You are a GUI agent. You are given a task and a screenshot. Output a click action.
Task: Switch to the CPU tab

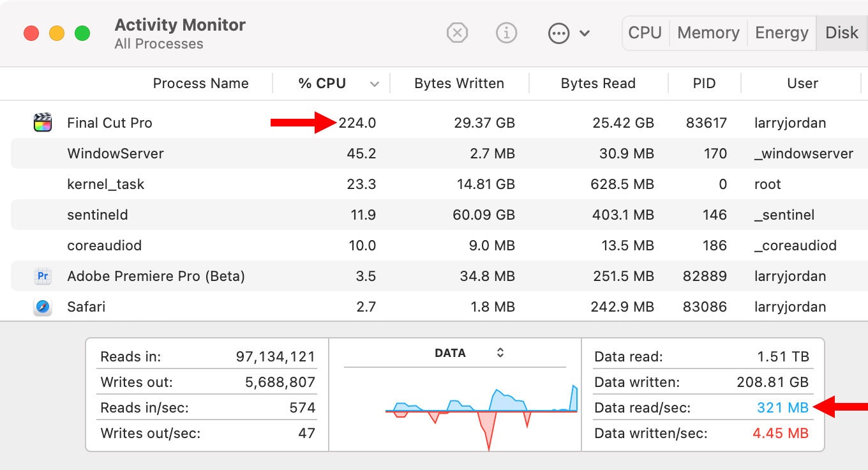click(x=645, y=33)
